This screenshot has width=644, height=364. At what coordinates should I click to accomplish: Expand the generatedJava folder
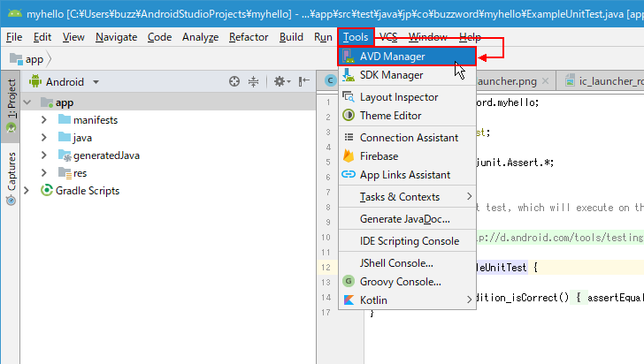(x=44, y=155)
